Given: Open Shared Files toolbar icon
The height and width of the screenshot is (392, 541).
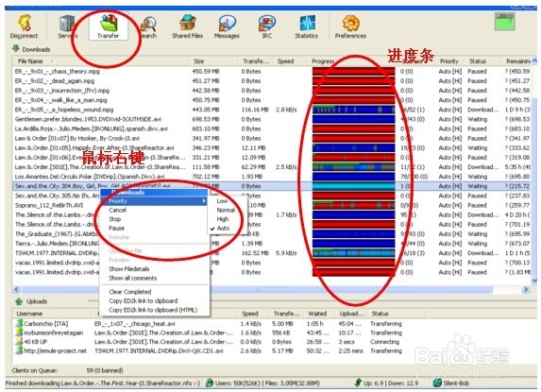Looking at the screenshot, I should click(187, 26).
